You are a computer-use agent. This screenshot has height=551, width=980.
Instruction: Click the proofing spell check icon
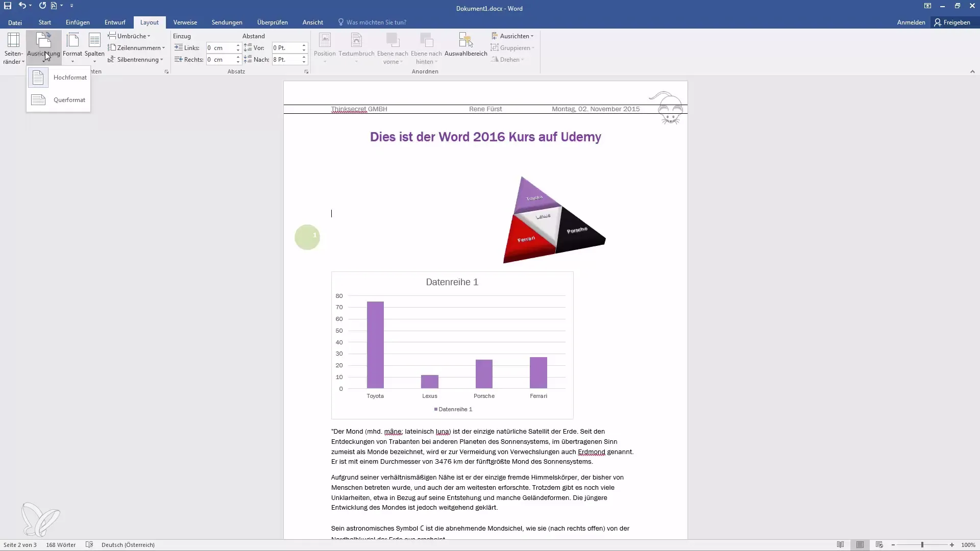[x=89, y=545]
